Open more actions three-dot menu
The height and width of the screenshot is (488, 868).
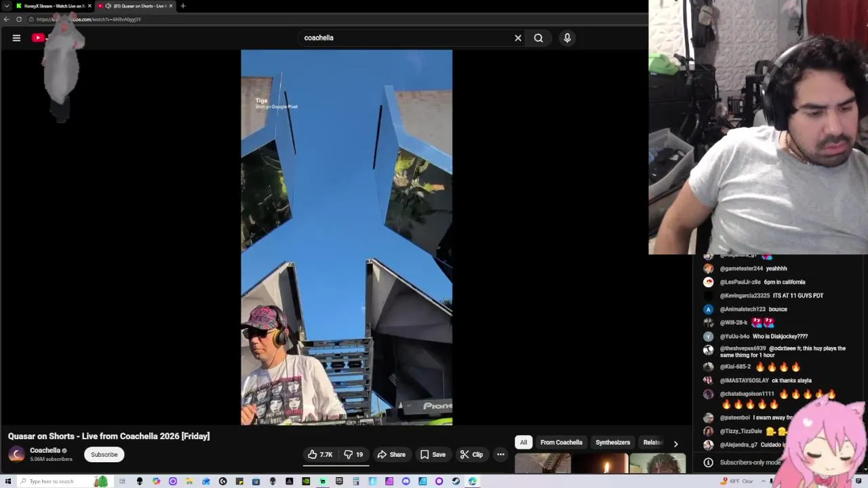coord(500,454)
